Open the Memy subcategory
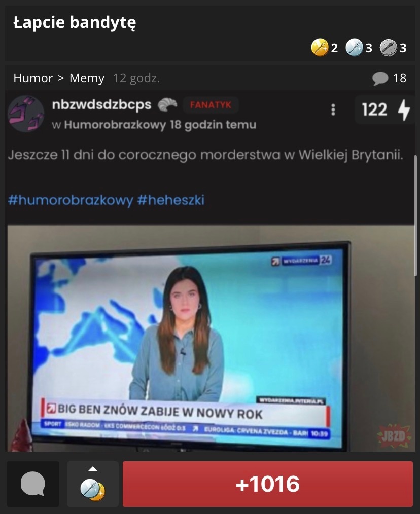Viewport: 420px width, 514px height. click(x=87, y=78)
